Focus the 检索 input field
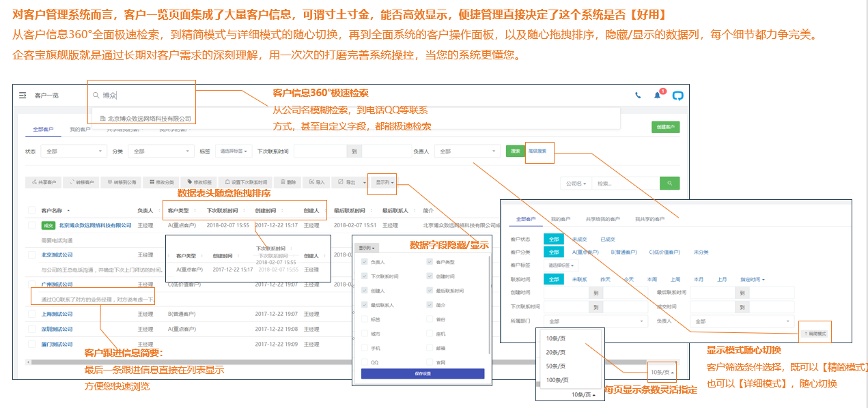The width and height of the screenshot is (868, 408). click(x=626, y=183)
